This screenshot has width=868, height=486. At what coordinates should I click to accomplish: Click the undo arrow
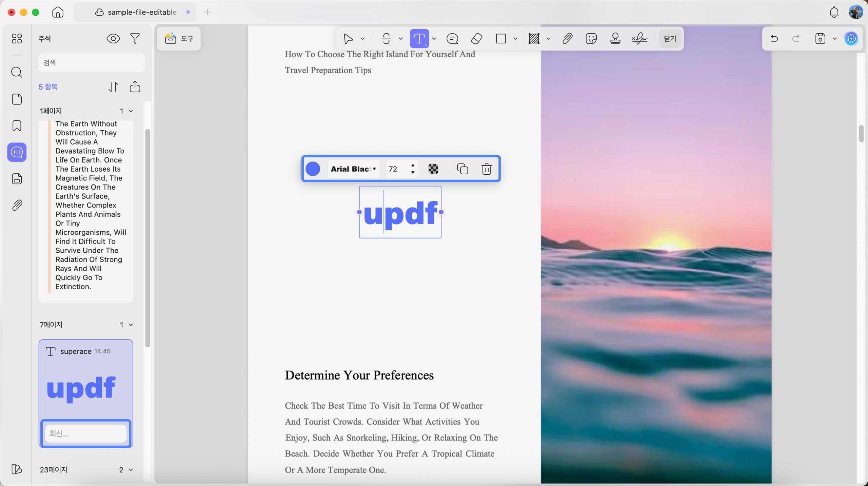774,39
